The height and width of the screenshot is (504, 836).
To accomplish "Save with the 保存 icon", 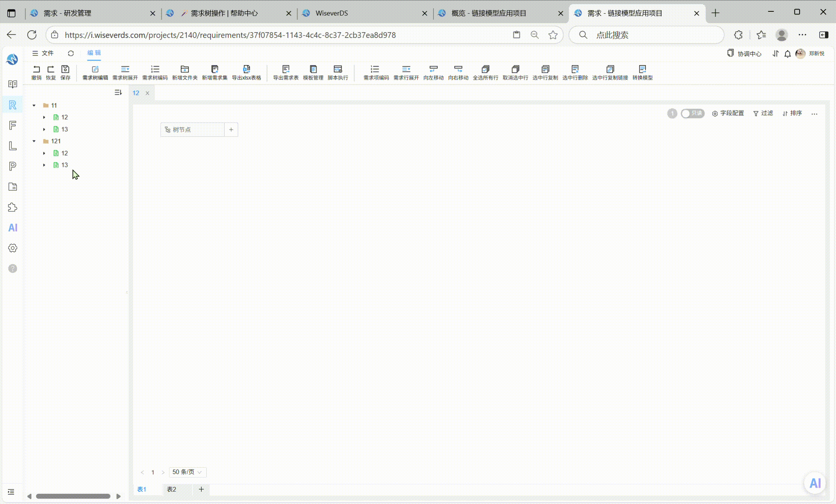I will pos(66,69).
